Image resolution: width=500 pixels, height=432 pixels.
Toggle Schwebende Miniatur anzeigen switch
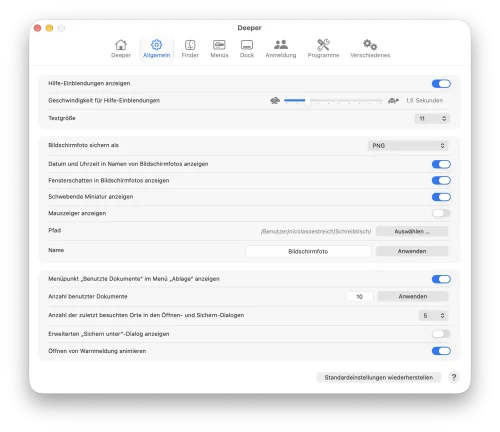441,197
